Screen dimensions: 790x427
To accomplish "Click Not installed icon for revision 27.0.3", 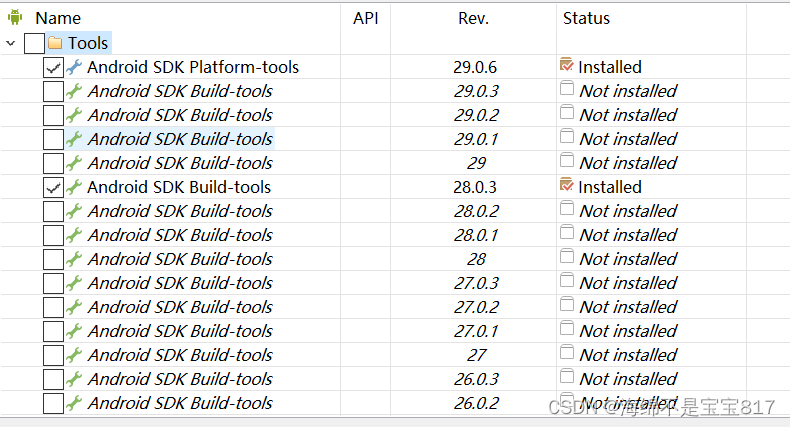I will pos(567,280).
